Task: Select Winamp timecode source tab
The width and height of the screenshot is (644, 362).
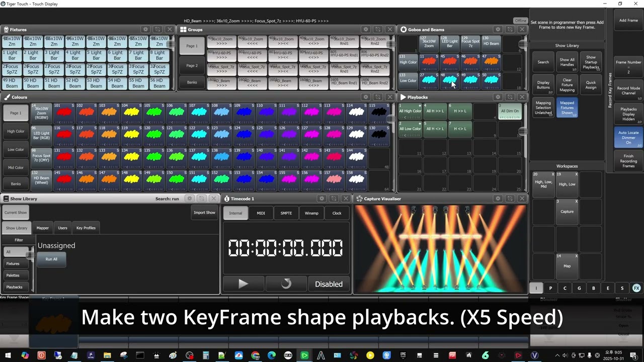Action: [x=311, y=213]
